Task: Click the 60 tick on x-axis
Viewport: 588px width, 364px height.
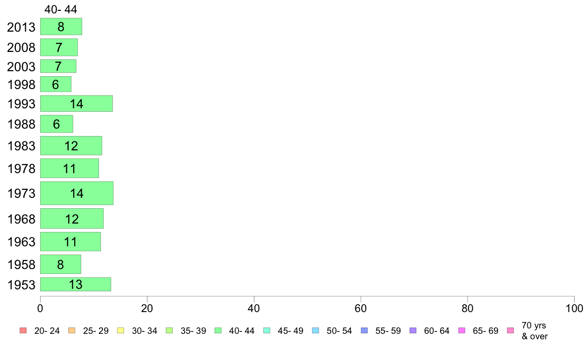Action: [361, 308]
